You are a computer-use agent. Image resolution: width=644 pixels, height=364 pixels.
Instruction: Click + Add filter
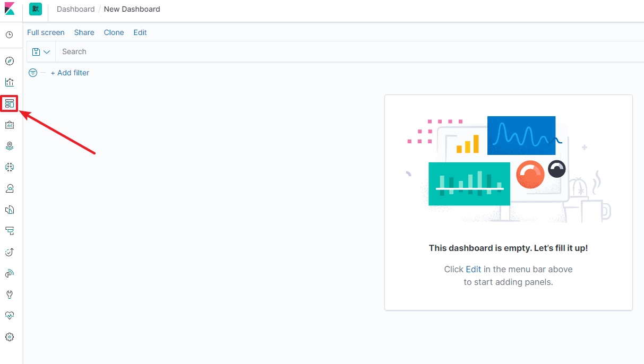[x=70, y=73]
